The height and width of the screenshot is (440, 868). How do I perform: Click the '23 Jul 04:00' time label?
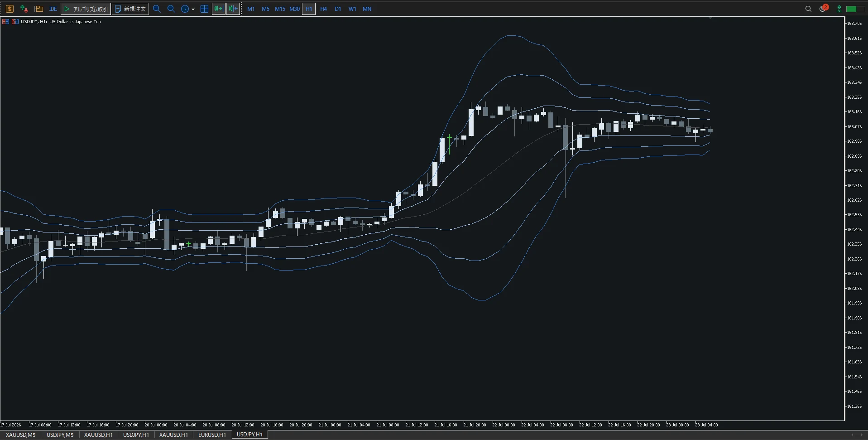[x=706, y=425]
